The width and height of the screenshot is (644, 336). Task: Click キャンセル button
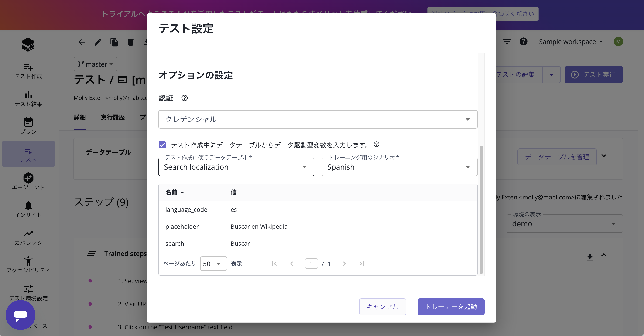[x=383, y=307]
